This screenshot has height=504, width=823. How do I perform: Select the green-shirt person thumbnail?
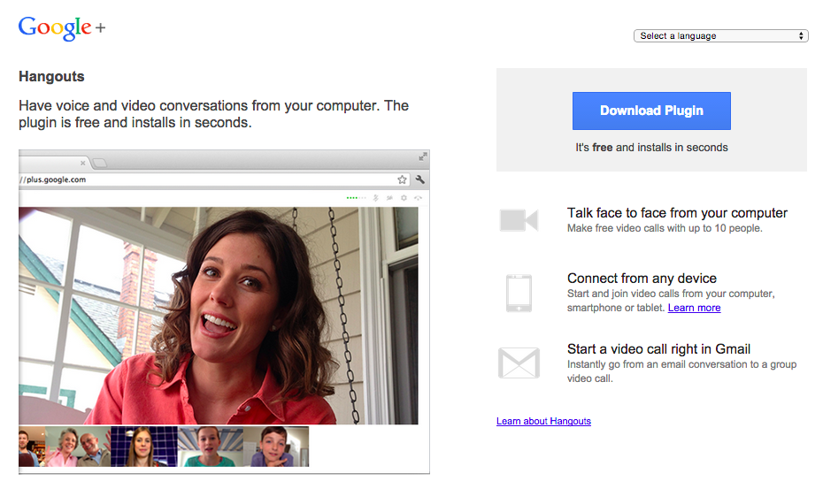click(x=210, y=447)
